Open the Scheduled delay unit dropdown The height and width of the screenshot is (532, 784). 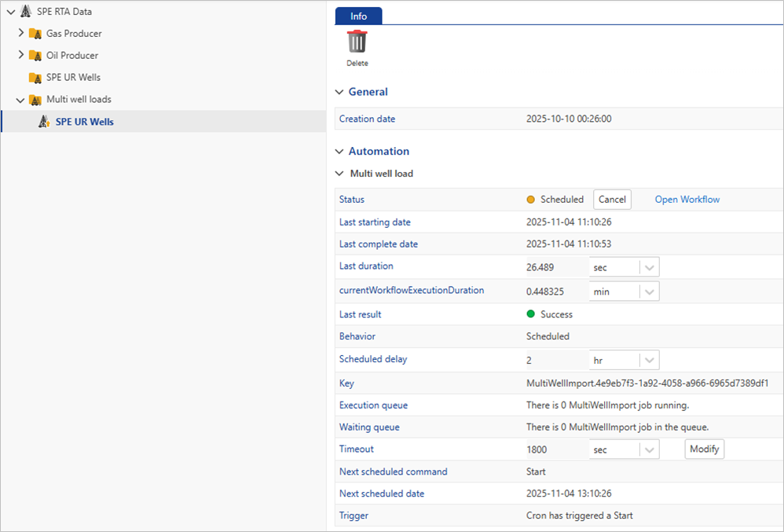pos(649,361)
